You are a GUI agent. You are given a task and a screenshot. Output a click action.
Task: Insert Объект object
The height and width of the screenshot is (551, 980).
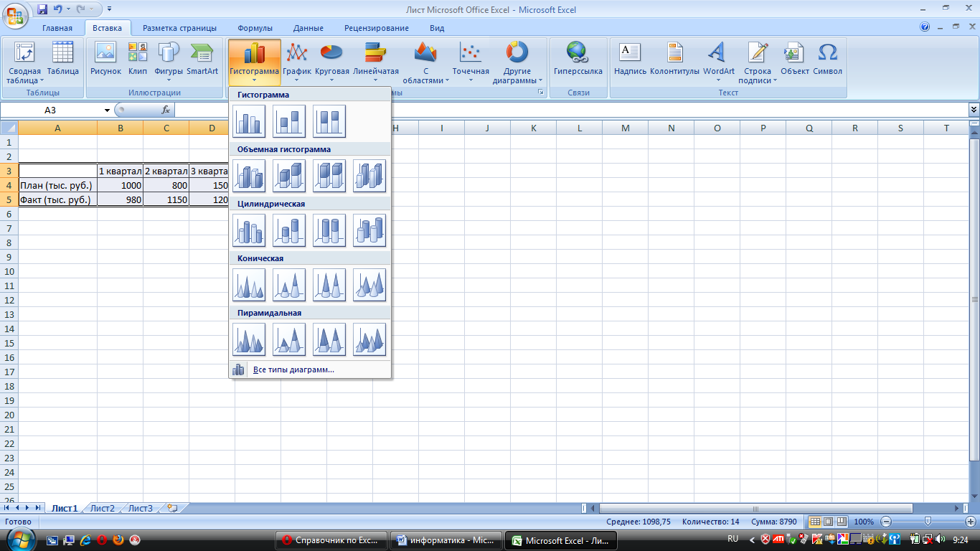point(795,60)
